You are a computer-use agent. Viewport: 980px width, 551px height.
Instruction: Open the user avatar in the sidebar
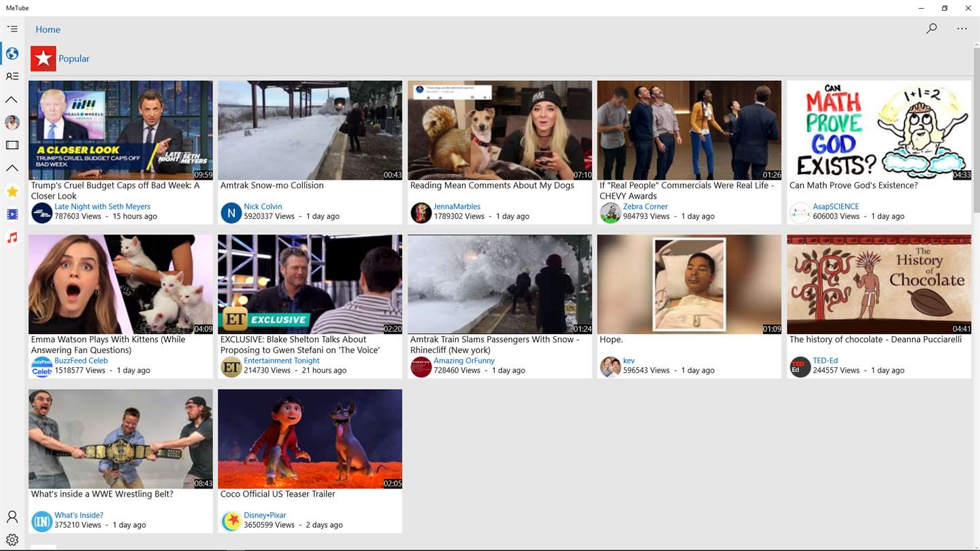click(12, 122)
